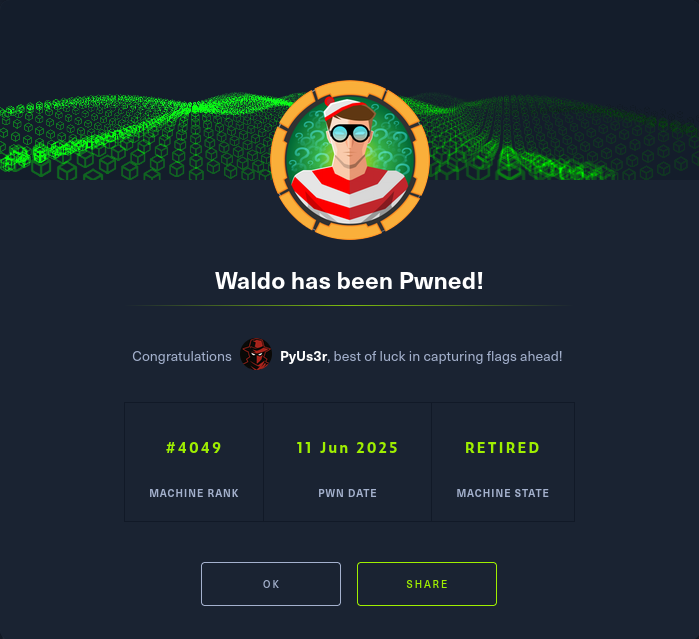This screenshot has height=639, width=699.
Task: Click Waldo's round glasses in the avatar
Action: point(350,133)
